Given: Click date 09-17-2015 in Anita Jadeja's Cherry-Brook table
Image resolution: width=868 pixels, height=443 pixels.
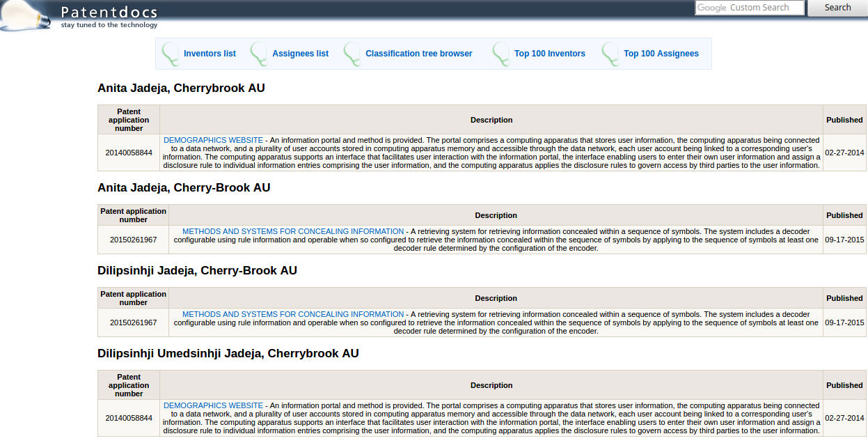Looking at the screenshot, I should (844, 240).
